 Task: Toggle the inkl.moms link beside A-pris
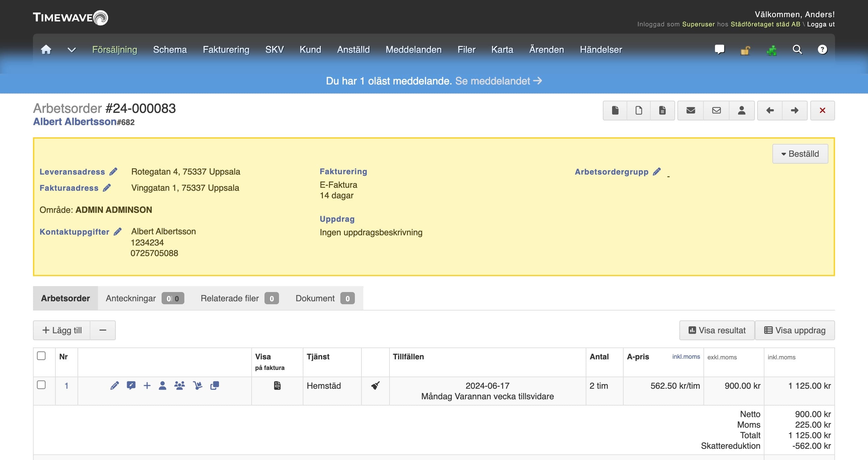click(686, 356)
